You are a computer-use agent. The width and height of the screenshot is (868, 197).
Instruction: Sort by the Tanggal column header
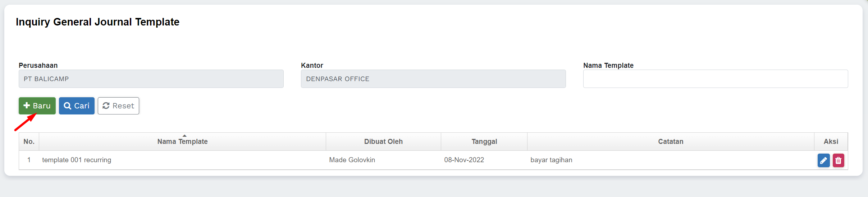484,142
